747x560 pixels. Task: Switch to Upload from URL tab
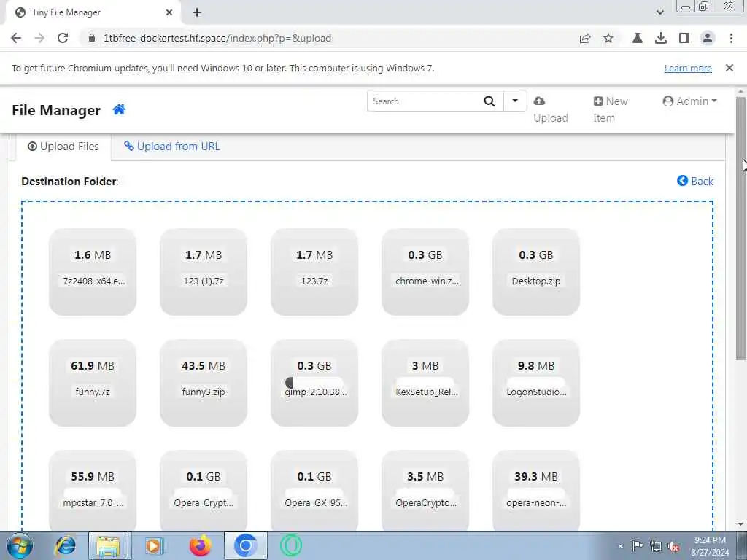tap(171, 147)
